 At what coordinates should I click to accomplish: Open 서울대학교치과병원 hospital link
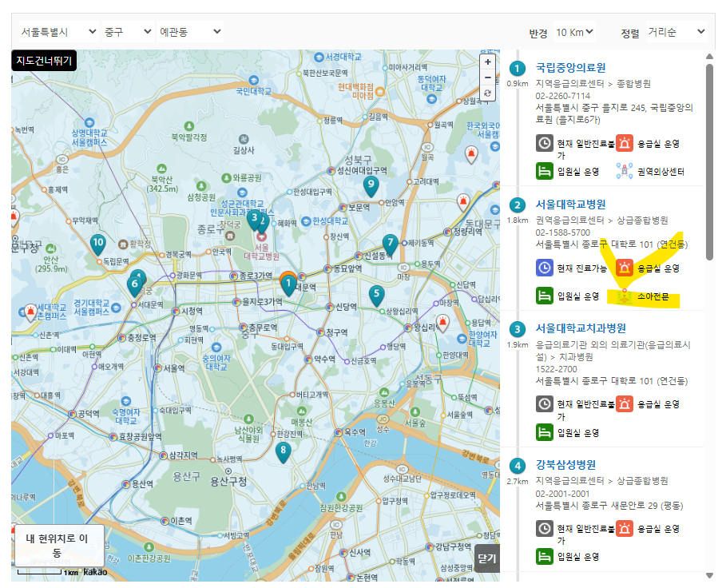pos(581,328)
